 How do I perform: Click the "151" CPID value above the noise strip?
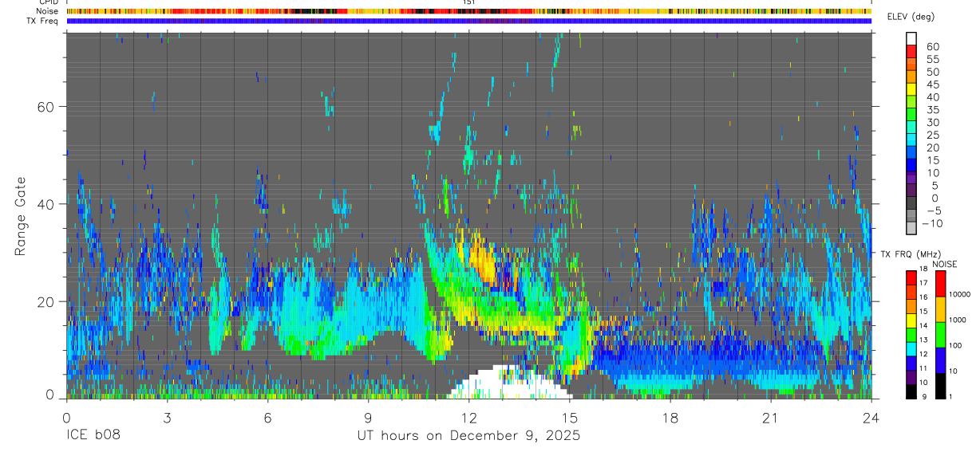pos(469,2)
